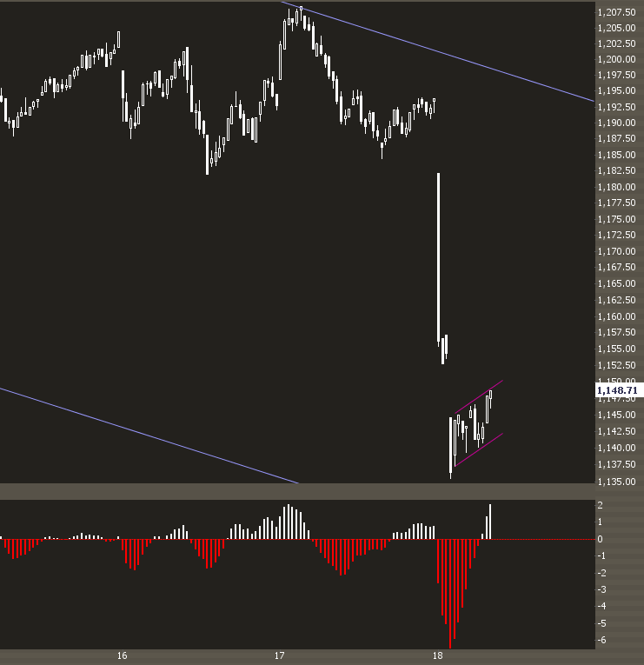Click the -6 label on indicator scale
Screen dimensions: 644x665
click(601, 640)
